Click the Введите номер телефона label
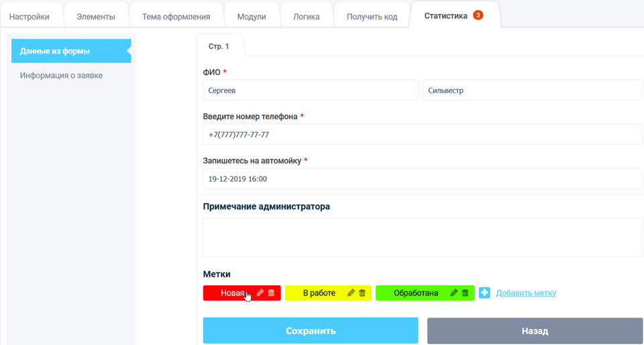The width and height of the screenshot is (644, 345). click(250, 117)
